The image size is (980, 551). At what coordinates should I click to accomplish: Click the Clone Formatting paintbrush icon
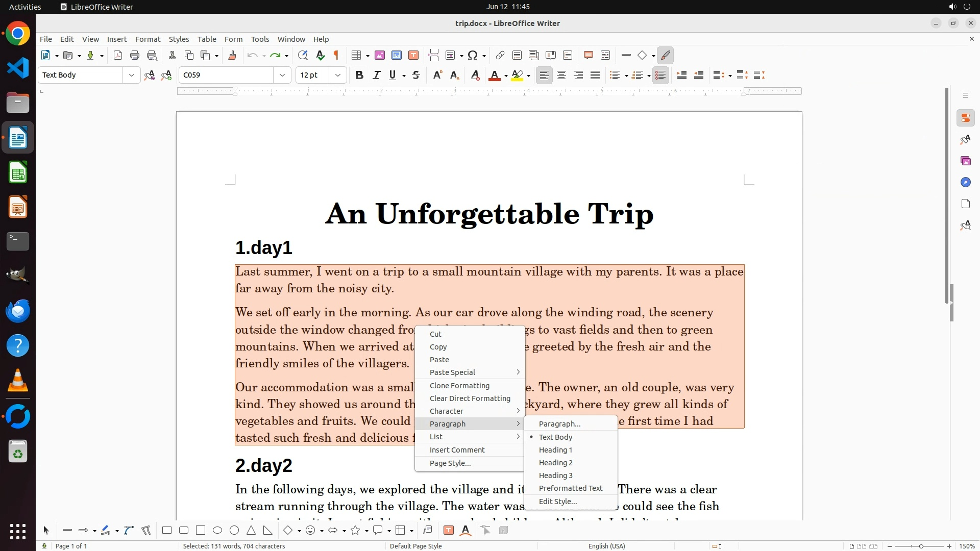click(232, 55)
